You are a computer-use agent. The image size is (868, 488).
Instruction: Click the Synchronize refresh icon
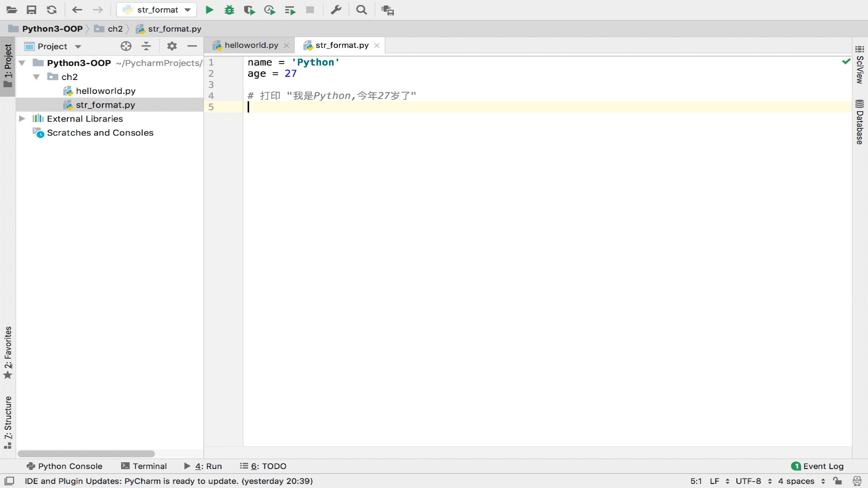52,10
